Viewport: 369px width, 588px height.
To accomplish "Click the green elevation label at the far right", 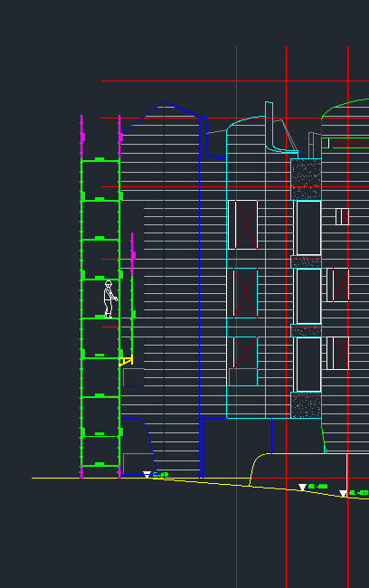I will click(x=358, y=493).
